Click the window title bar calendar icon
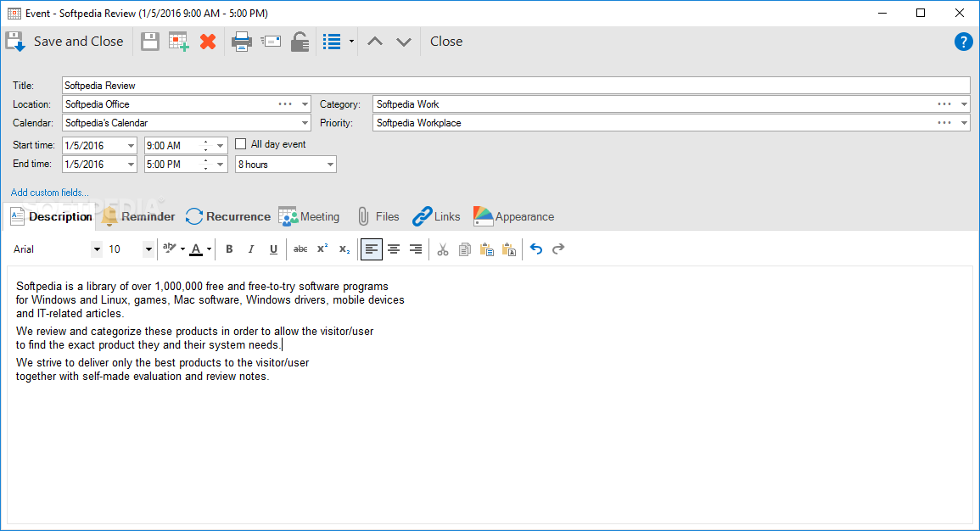 14,13
